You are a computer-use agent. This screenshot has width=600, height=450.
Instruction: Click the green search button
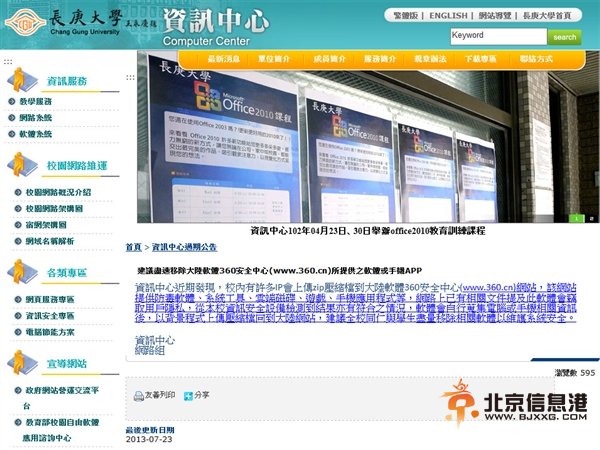click(x=564, y=37)
